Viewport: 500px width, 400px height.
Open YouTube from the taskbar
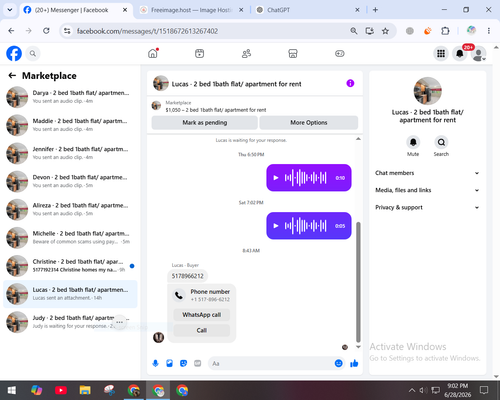61,390
